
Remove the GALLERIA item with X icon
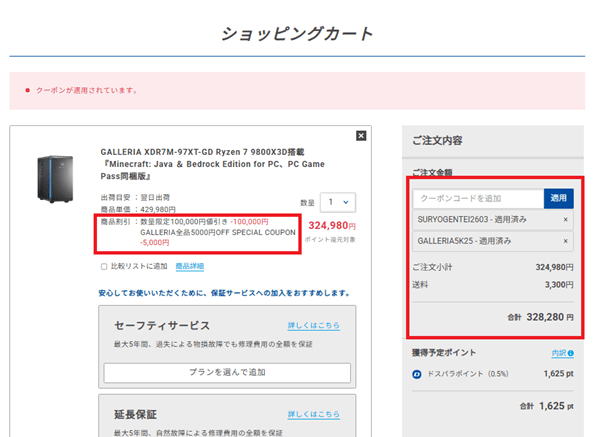pyautogui.click(x=360, y=136)
